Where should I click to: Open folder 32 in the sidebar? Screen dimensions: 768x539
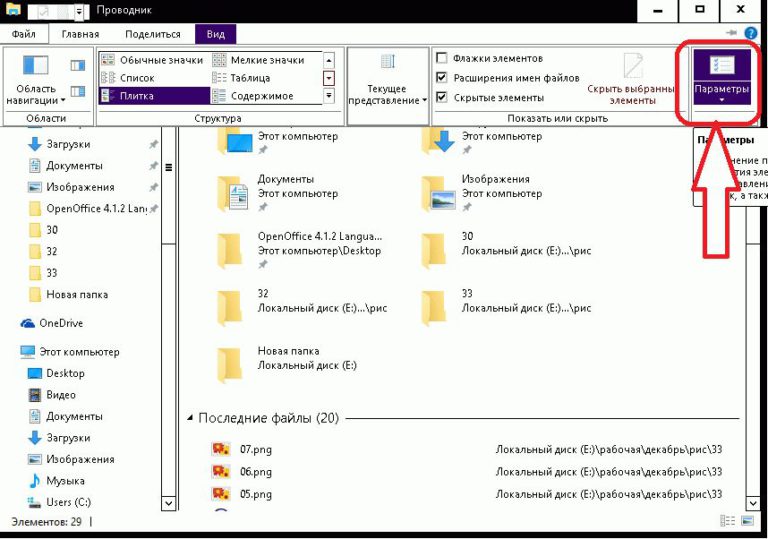[x=44, y=251]
